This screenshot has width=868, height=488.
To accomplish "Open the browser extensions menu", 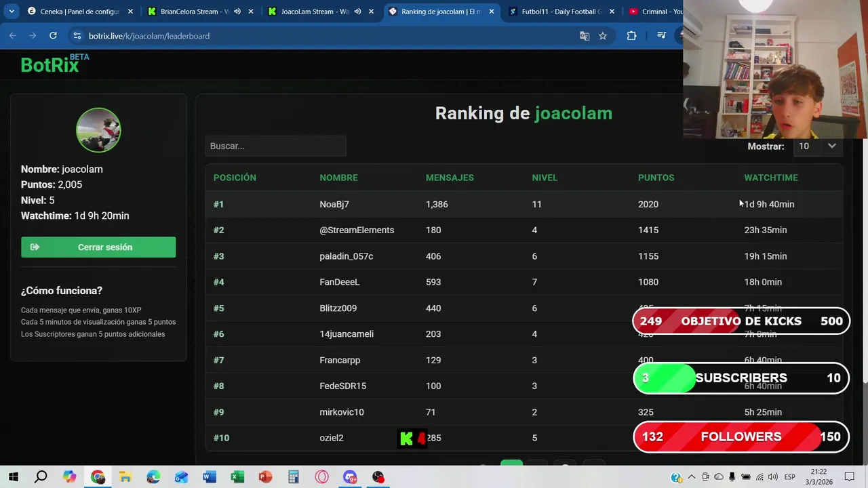I will click(631, 36).
